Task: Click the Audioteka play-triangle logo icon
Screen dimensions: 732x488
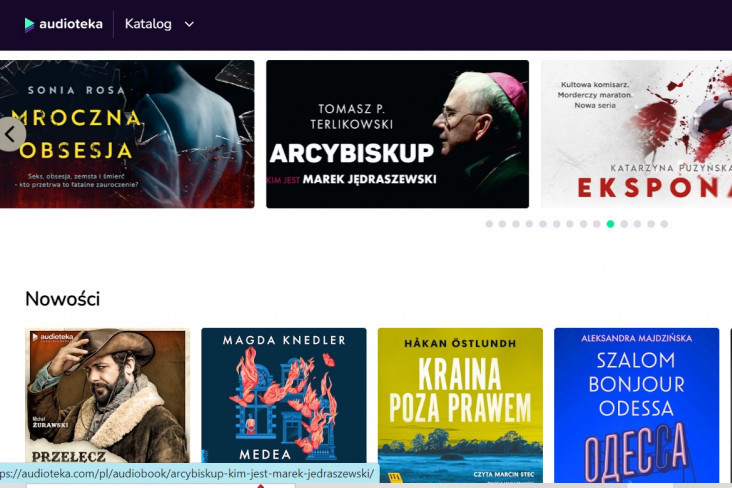Action: [x=29, y=24]
